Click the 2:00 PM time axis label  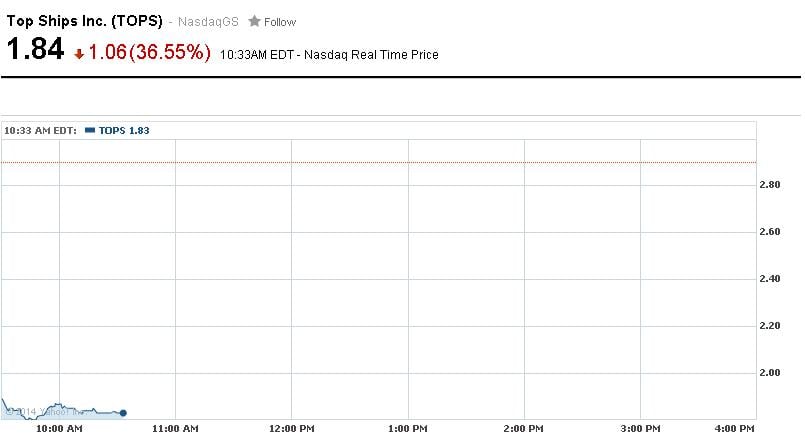click(522, 428)
